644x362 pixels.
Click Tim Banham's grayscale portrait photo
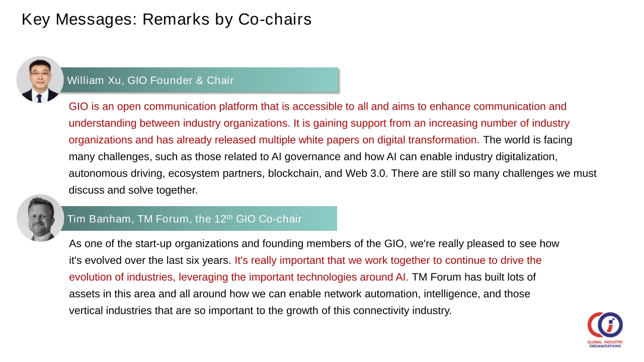click(x=40, y=218)
